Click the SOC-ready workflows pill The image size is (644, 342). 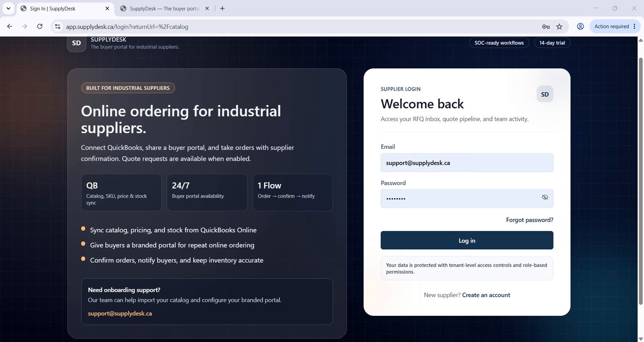(x=499, y=43)
